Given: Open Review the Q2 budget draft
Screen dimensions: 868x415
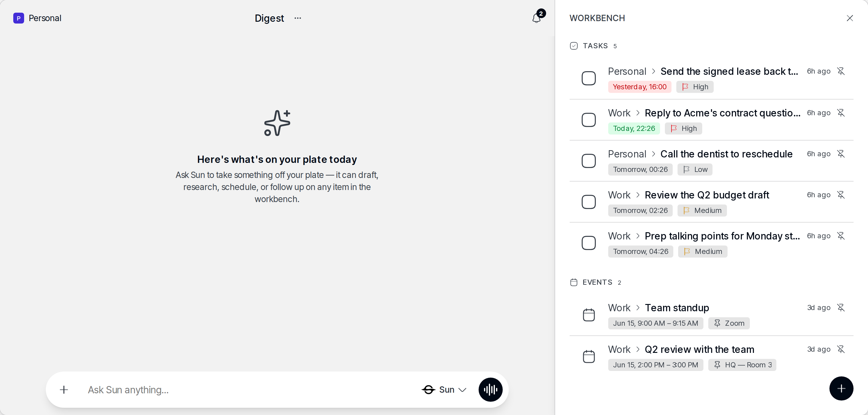Looking at the screenshot, I should tap(706, 195).
